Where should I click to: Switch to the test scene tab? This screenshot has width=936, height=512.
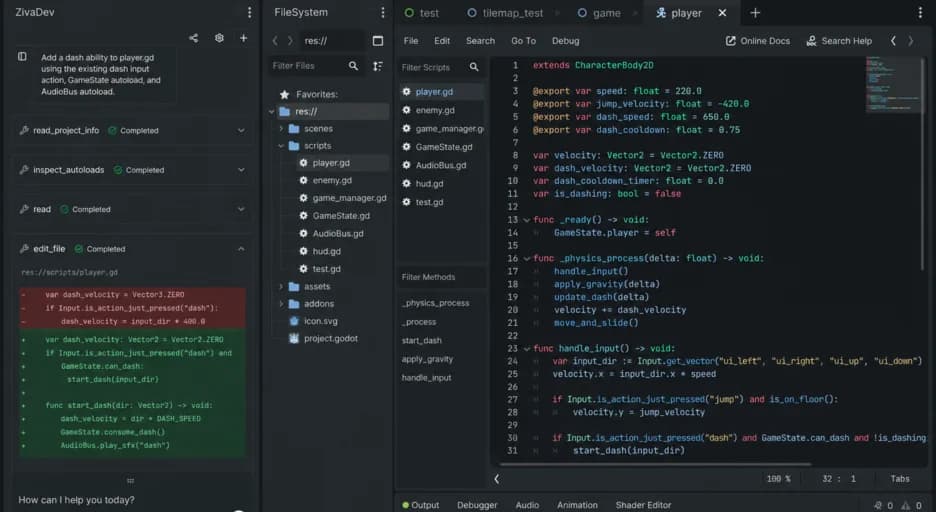click(421, 13)
